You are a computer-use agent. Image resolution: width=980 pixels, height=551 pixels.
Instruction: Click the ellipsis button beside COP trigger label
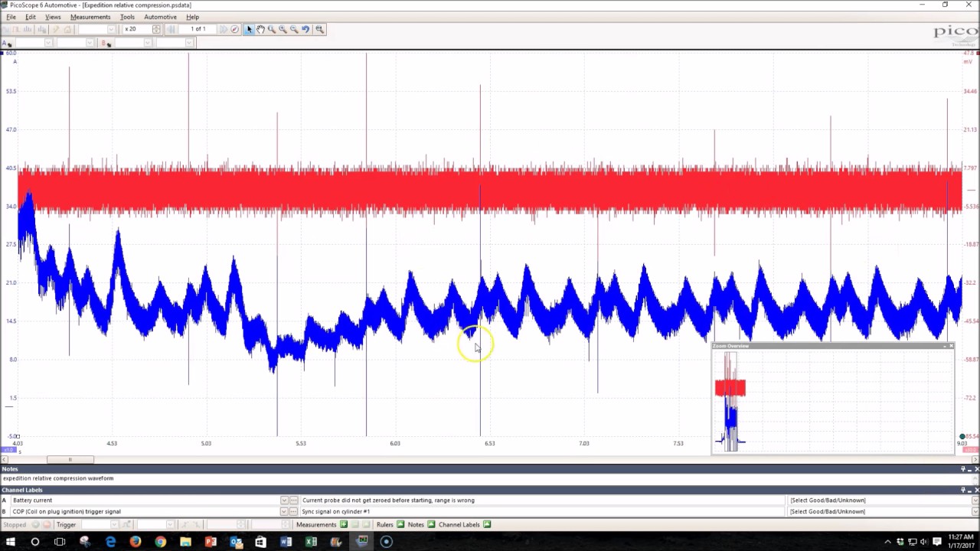click(x=293, y=511)
